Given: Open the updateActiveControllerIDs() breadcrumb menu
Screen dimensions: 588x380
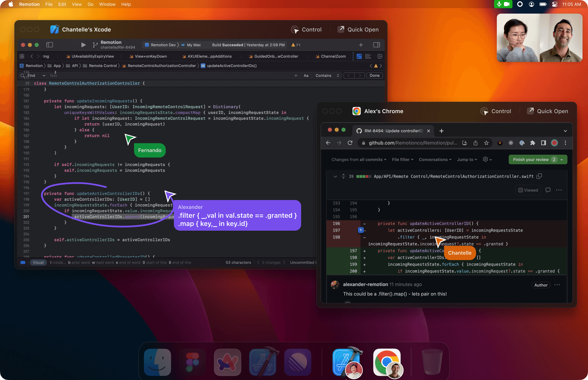Looking at the screenshot, I should coord(229,66).
